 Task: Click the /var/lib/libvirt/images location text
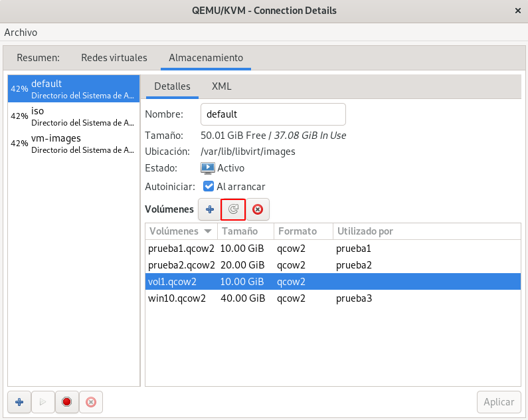[x=248, y=152]
